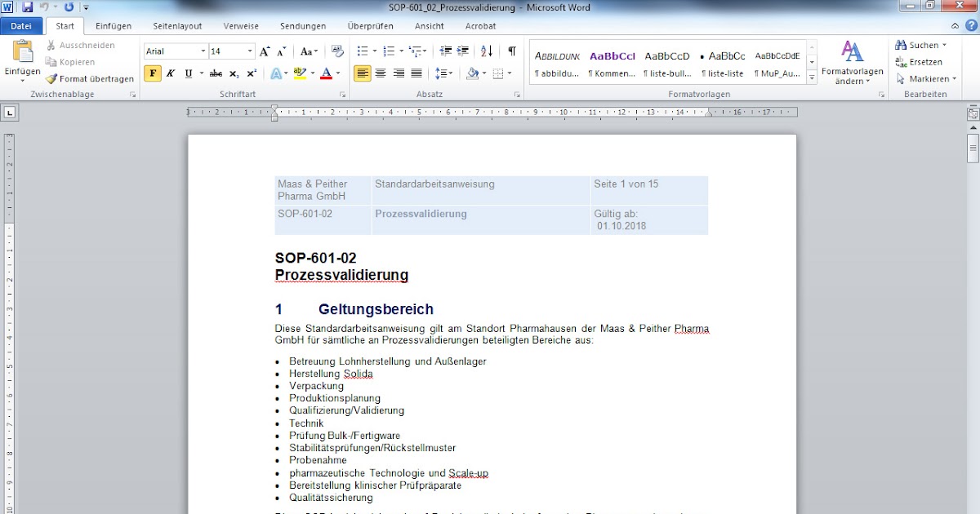This screenshot has height=514, width=980.
Task: Increase paragraph indent
Action: click(x=463, y=51)
